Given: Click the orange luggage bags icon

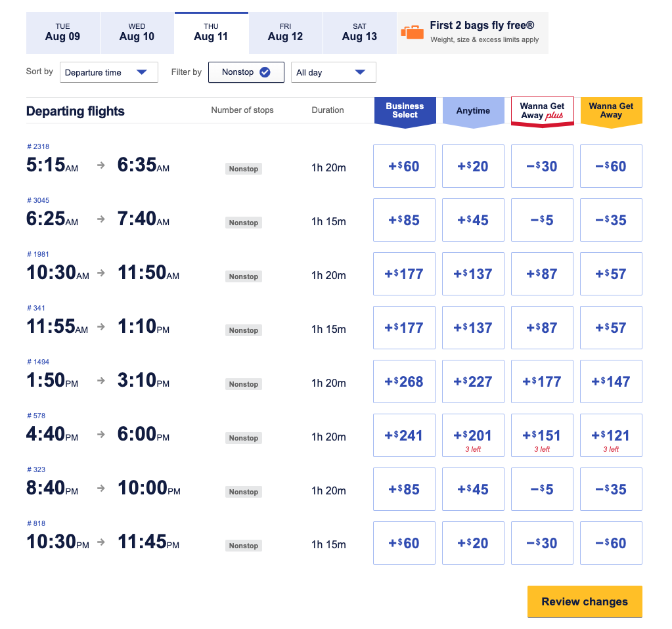Looking at the screenshot, I should click(x=412, y=33).
